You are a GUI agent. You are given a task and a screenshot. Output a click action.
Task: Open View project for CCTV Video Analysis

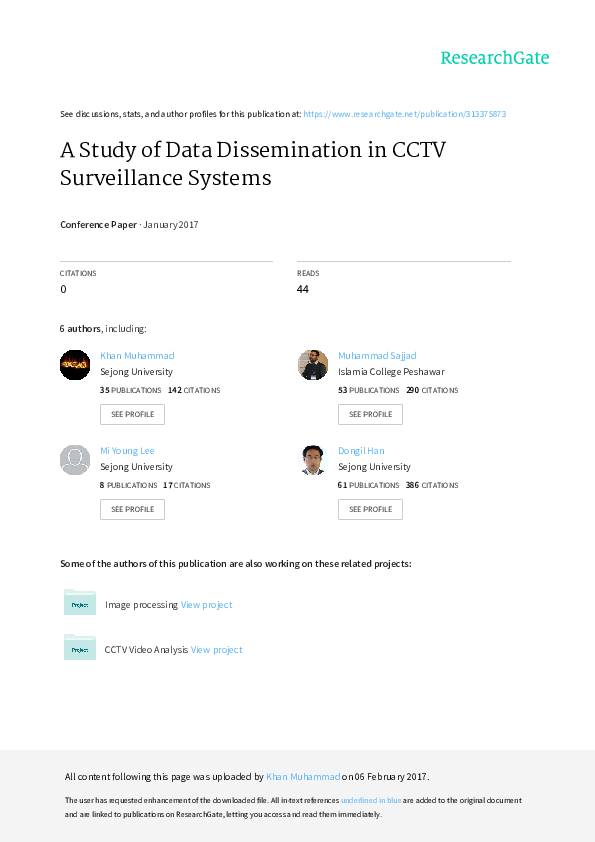(x=216, y=649)
